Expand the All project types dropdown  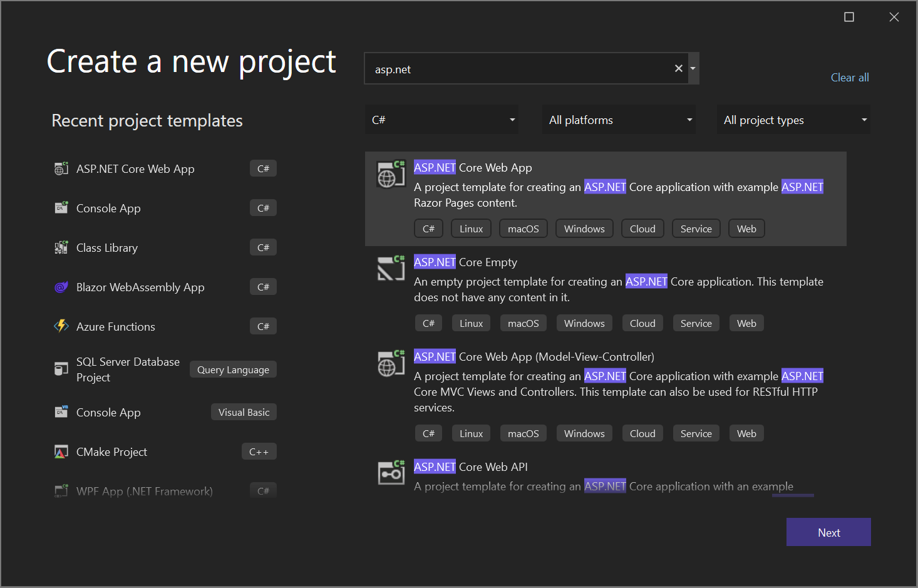[793, 119]
